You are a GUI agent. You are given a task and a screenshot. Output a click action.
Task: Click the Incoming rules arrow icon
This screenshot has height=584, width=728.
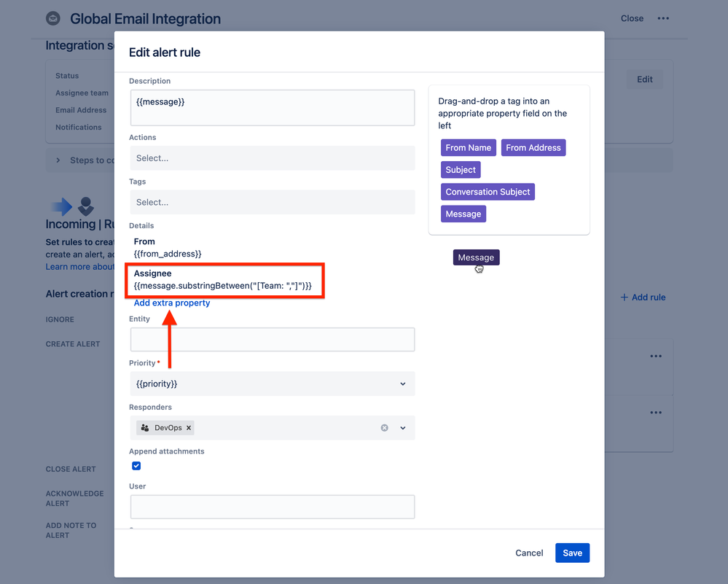(62, 206)
